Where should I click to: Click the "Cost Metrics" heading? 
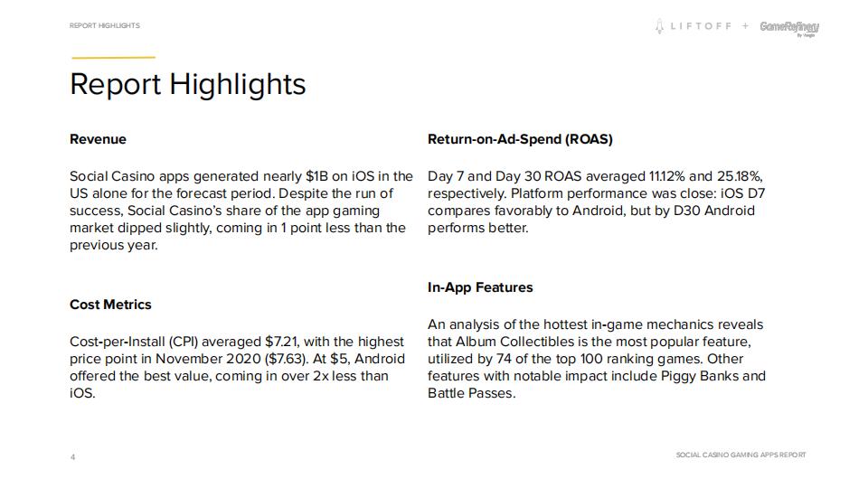(110, 305)
